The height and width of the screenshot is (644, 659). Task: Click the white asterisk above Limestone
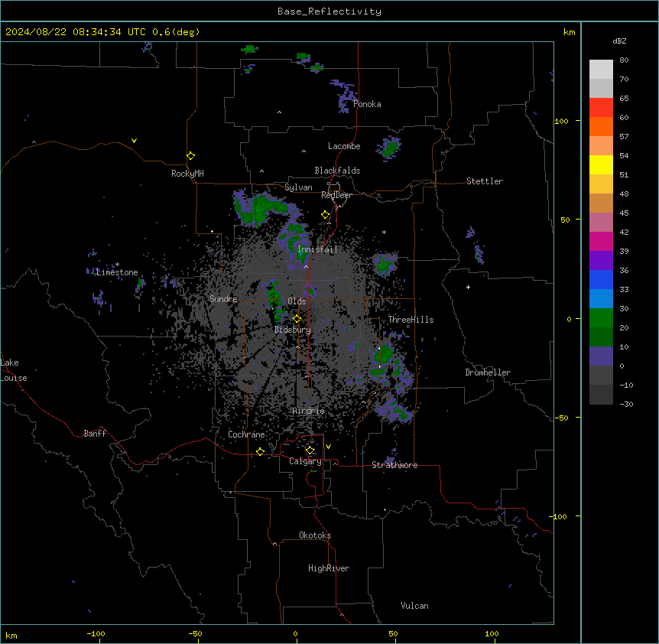117,265
